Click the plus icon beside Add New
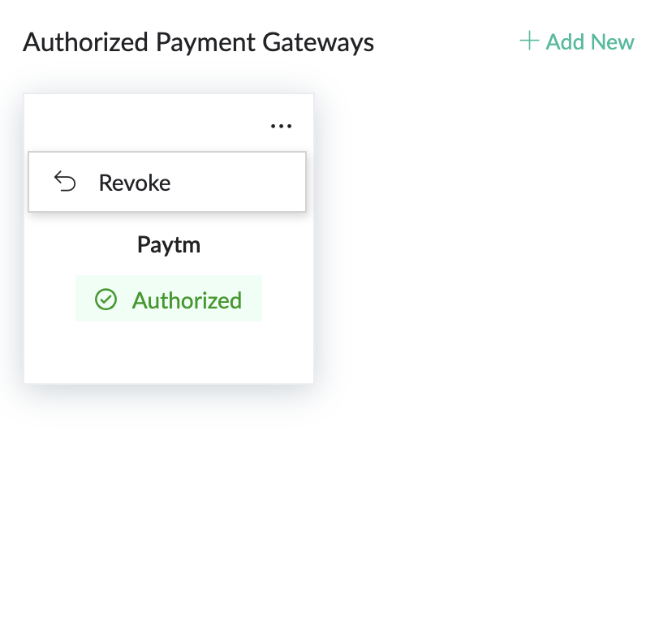This screenshot has height=630, width=672. 529,41
